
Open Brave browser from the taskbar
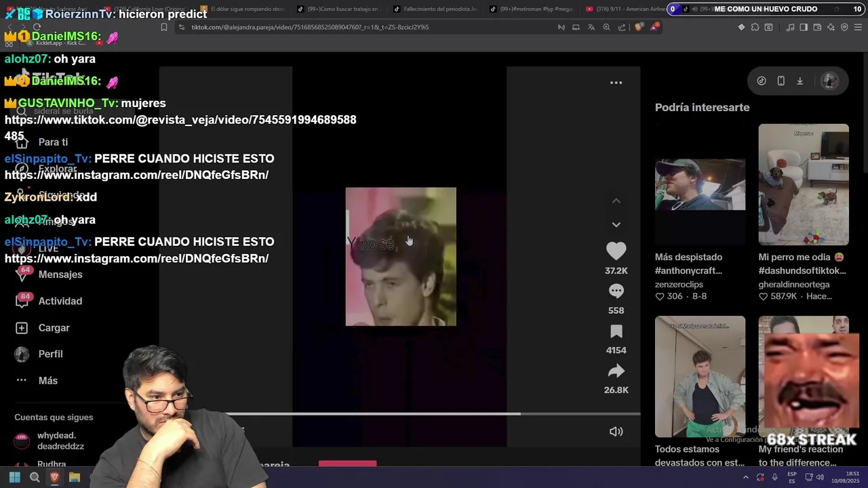55,478
